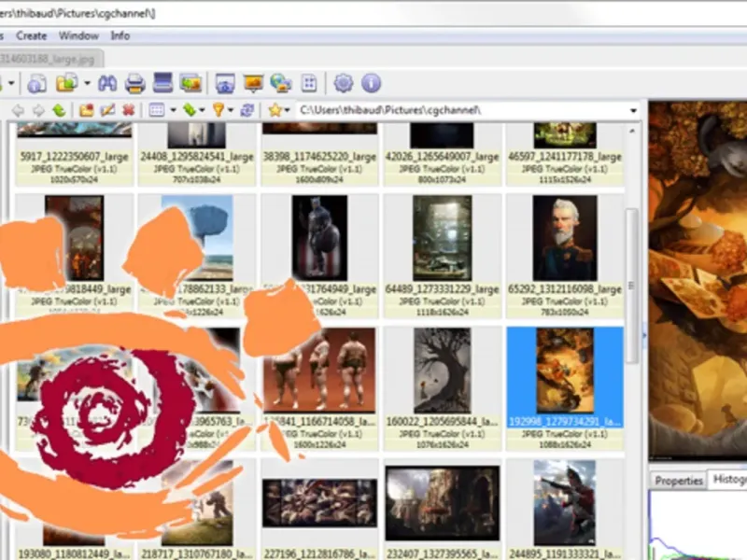This screenshot has width=747, height=560.
Task: Open the binoculars Search tool
Action: [107, 83]
